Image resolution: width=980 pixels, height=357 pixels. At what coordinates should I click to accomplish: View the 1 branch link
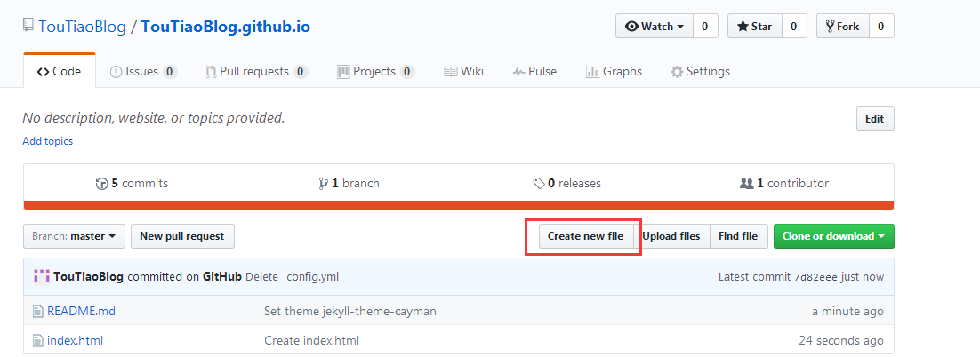click(x=349, y=184)
